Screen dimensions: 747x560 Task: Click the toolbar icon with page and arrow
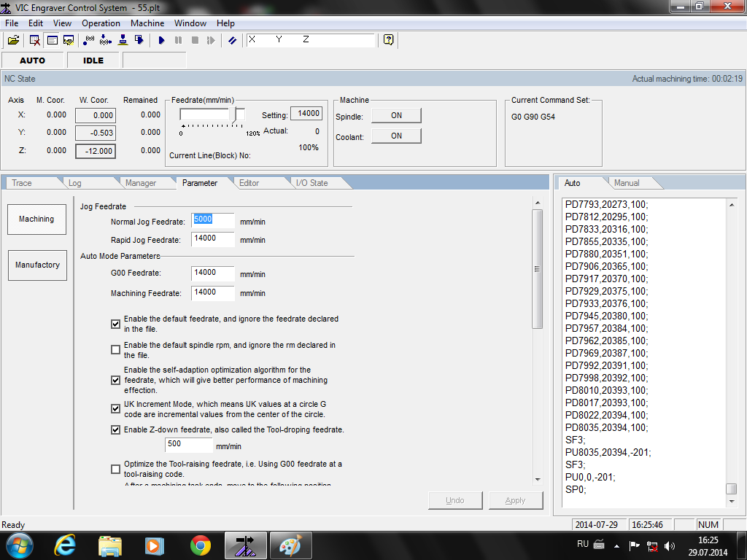point(139,41)
